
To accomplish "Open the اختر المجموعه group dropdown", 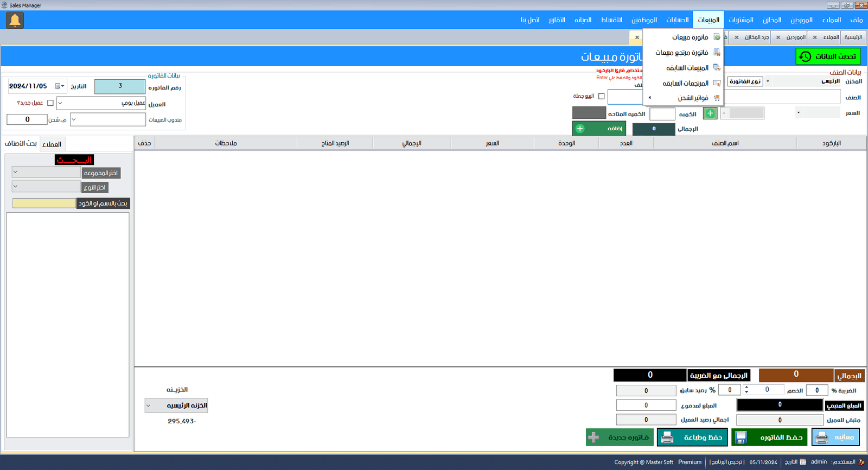I will (16, 172).
